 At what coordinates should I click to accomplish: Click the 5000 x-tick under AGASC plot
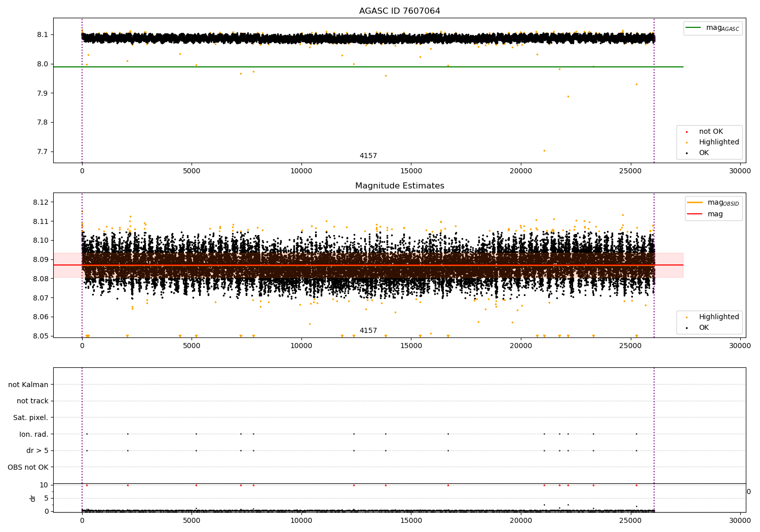pos(192,171)
